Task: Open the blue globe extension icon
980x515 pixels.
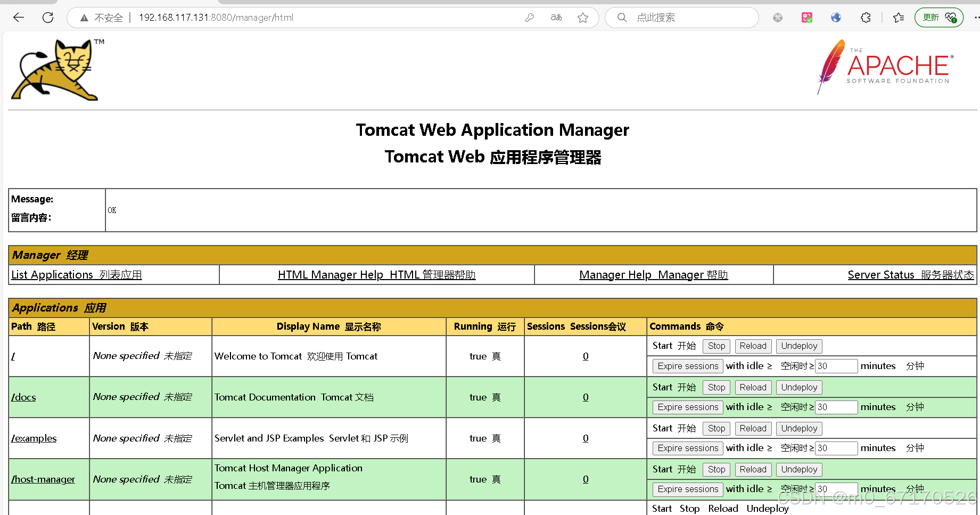Action: (x=836, y=18)
